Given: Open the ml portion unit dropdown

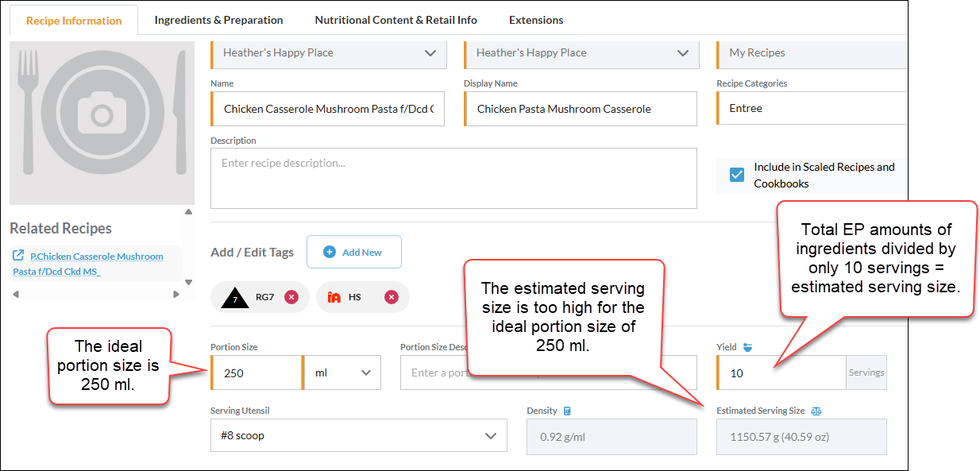Looking at the screenshot, I should [341, 373].
